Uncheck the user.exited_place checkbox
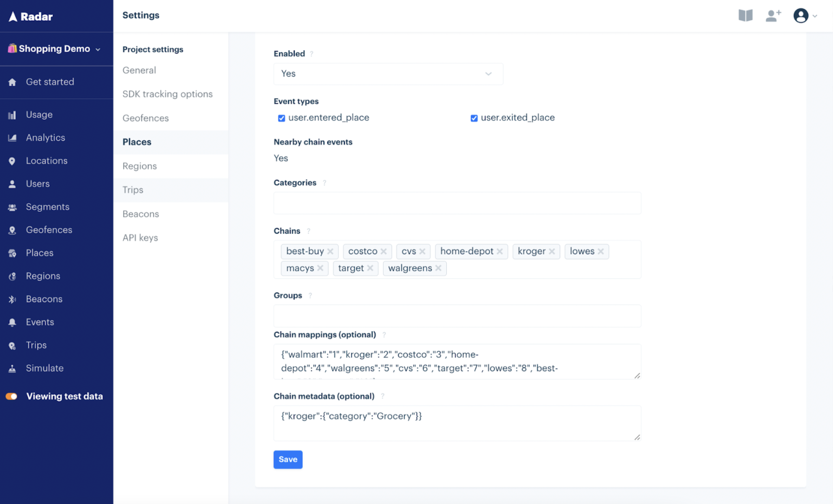The image size is (833, 504). [474, 118]
